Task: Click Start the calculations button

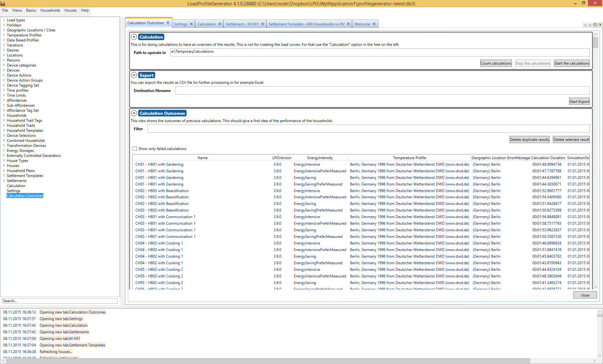Action: 572,63
